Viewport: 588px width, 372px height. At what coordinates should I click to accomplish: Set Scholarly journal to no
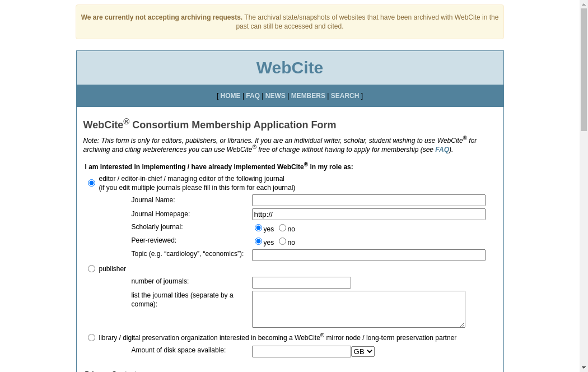[x=282, y=228]
